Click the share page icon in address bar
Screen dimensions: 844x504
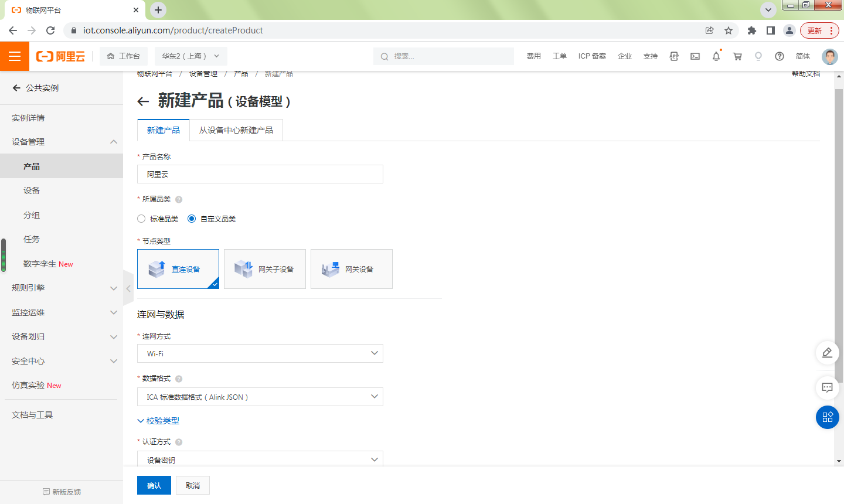[x=710, y=30]
